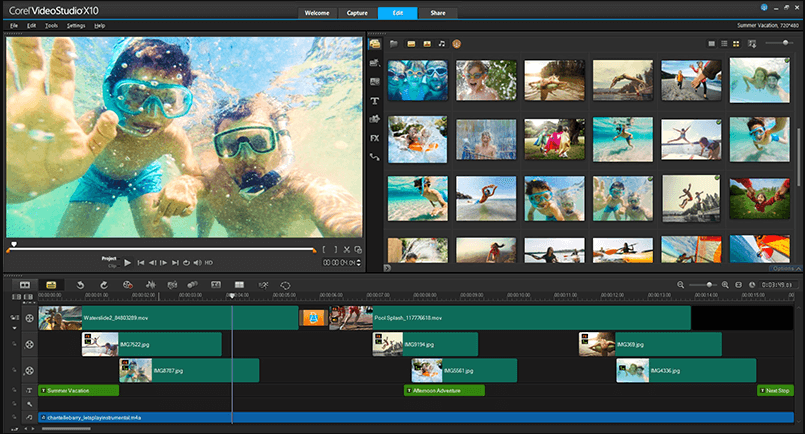Open the Tools menu

51,24
